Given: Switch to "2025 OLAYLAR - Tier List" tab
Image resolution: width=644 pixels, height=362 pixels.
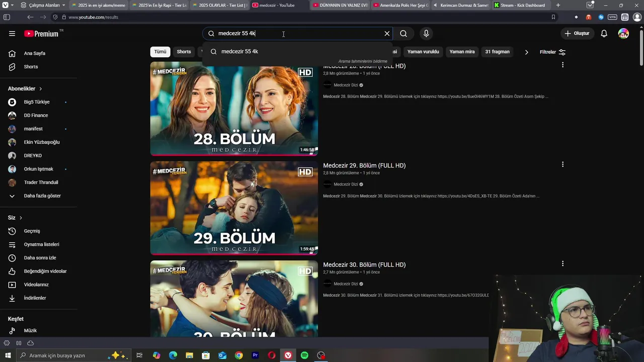Looking at the screenshot, I should click(x=220, y=5).
